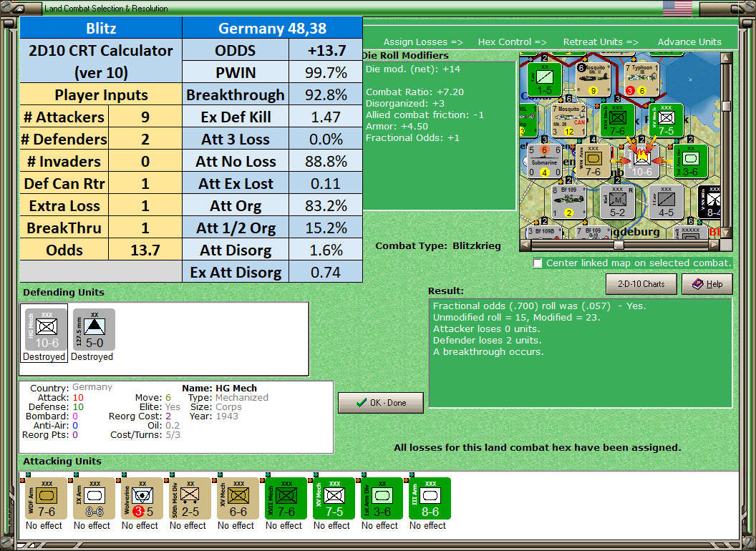Viewport: 756px width, 551px height.
Task: Click the OK - Done button
Action: [x=381, y=403]
